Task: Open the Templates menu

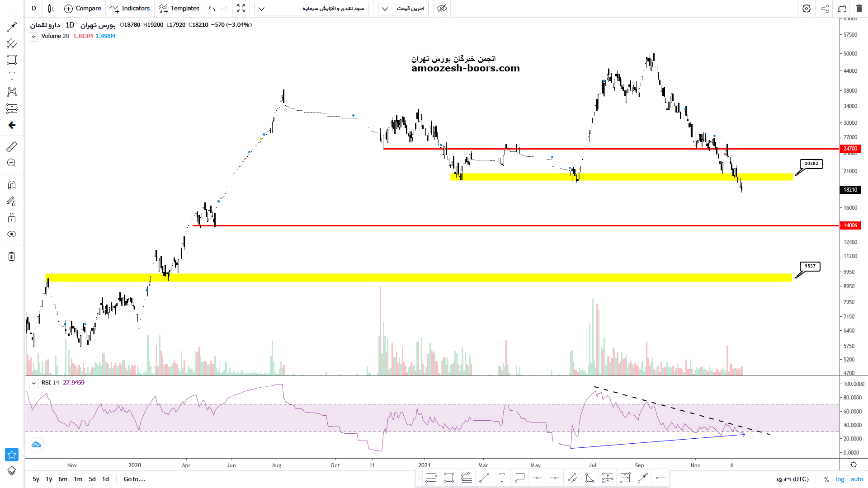Action: pyautogui.click(x=179, y=9)
